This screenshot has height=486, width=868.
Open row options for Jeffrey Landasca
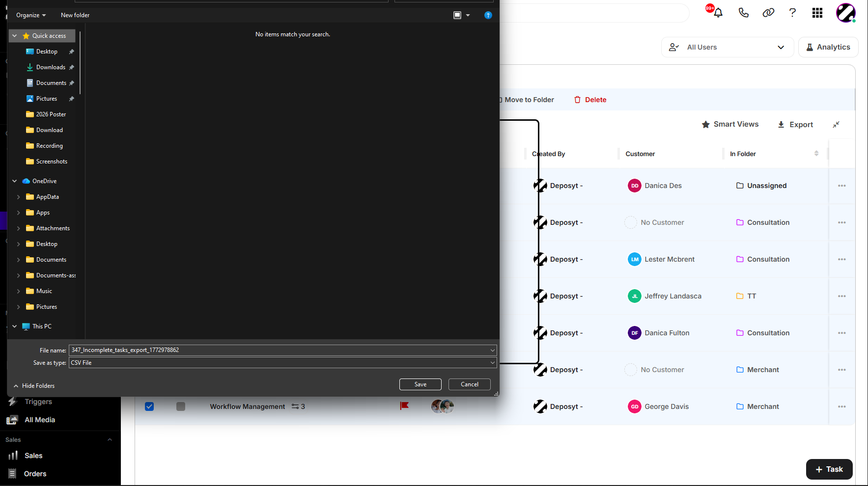click(842, 296)
